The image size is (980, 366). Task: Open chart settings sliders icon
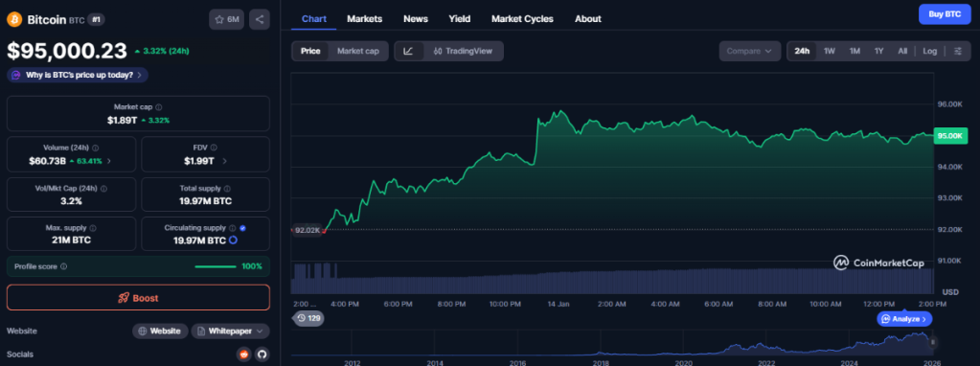(958, 51)
